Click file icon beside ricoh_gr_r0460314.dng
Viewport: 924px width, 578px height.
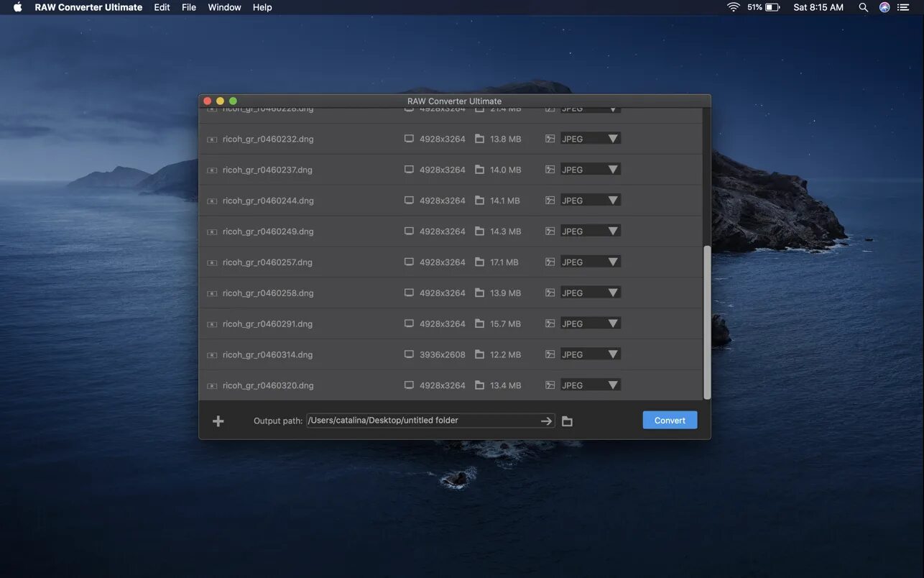click(x=212, y=356)
